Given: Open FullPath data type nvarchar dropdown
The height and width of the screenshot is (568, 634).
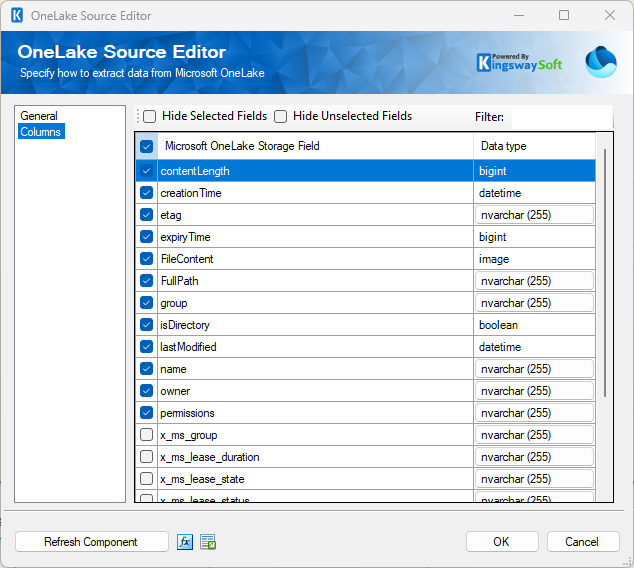Looking at the screenshot, I should [534, 281].
